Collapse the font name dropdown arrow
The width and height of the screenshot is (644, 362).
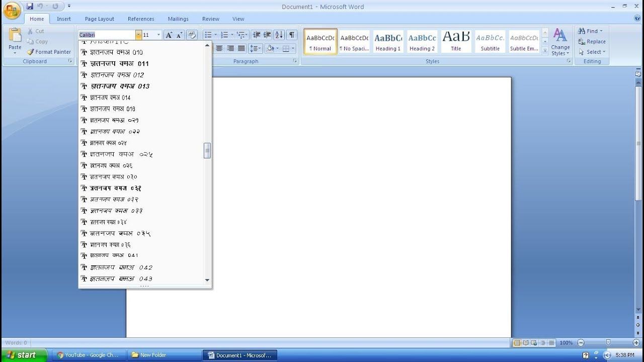click(138, 35)
